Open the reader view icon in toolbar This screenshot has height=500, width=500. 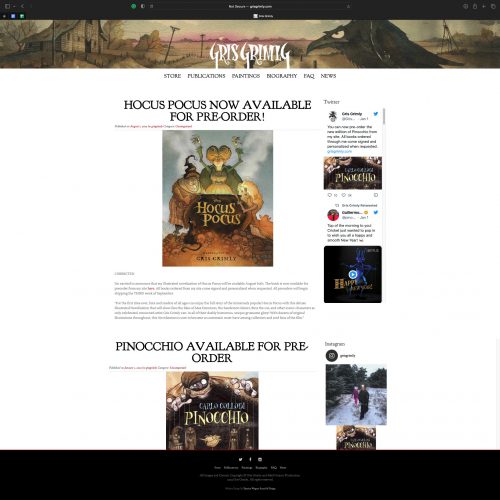(x=152, y=6)
